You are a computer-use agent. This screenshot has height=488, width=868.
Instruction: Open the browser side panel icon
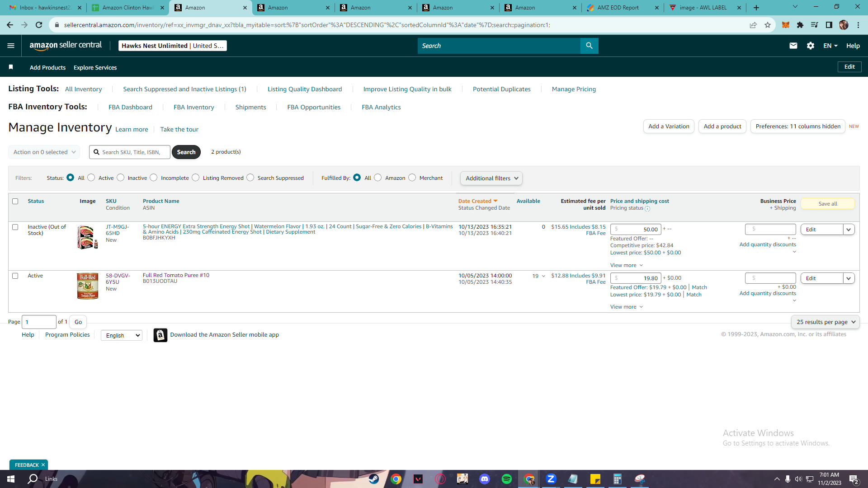(829, 25)
